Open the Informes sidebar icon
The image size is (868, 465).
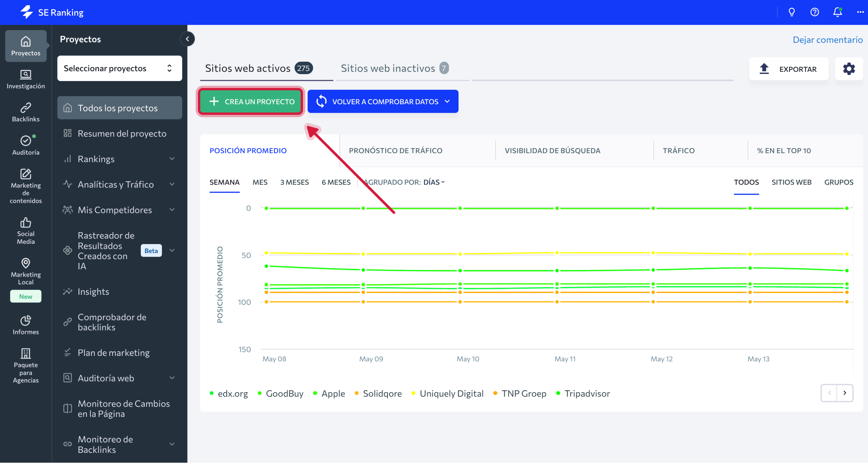26,325
